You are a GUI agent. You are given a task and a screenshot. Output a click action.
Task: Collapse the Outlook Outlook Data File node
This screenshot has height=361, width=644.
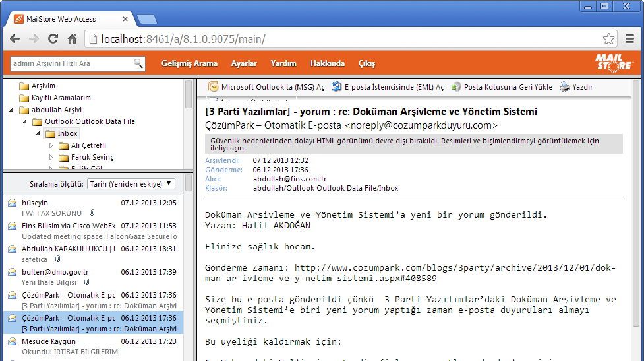point(24,121)
